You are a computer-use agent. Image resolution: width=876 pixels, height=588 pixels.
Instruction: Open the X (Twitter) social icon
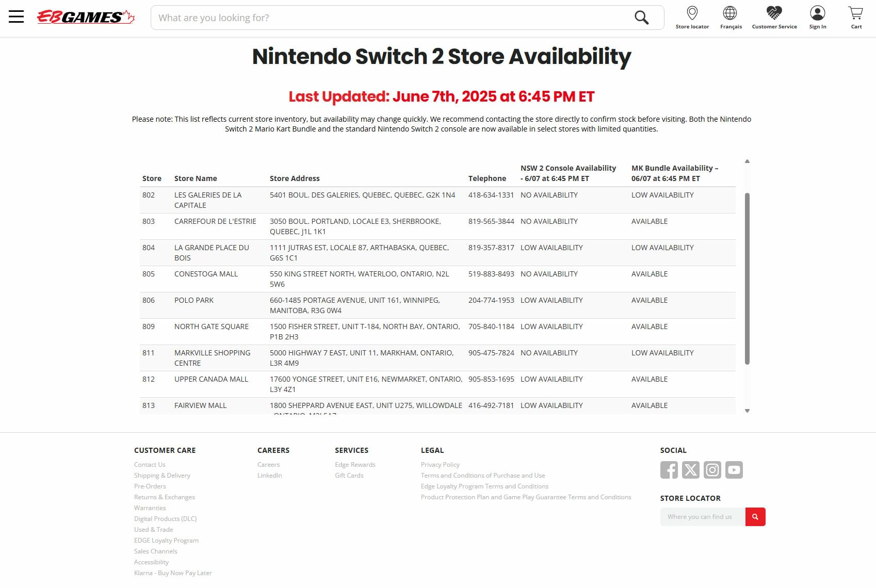[x=691, y=470]
